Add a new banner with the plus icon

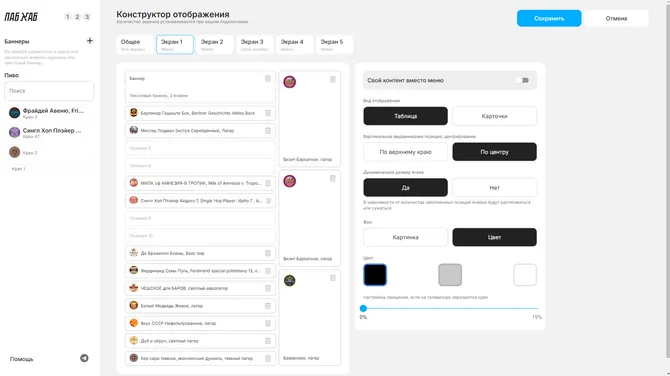(90, 41)
